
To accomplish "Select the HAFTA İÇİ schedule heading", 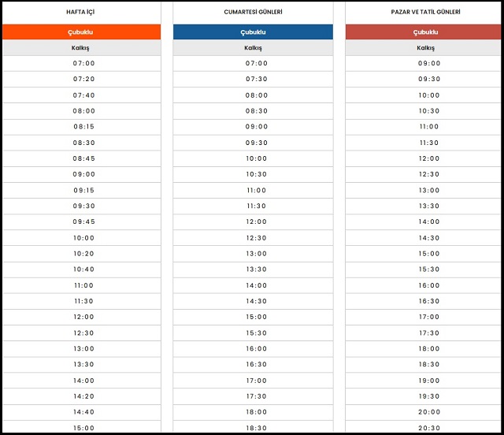I will [x=82, y=13].
